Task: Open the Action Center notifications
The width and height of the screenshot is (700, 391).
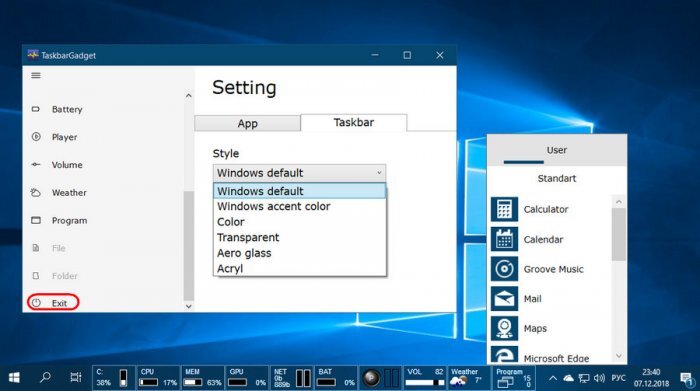Action: [688, 379]
